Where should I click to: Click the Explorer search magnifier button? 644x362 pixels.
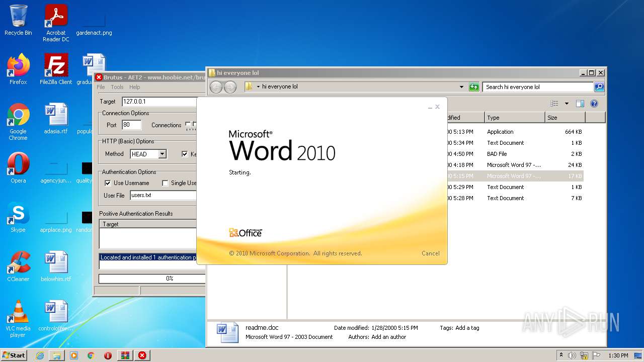[599, 87]
